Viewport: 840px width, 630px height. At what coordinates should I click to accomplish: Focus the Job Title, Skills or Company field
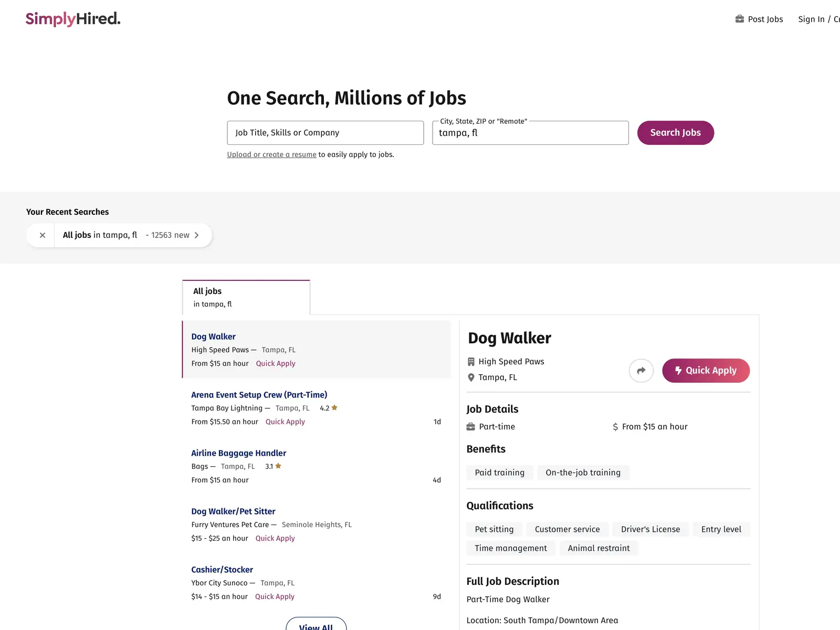(325, 133)
